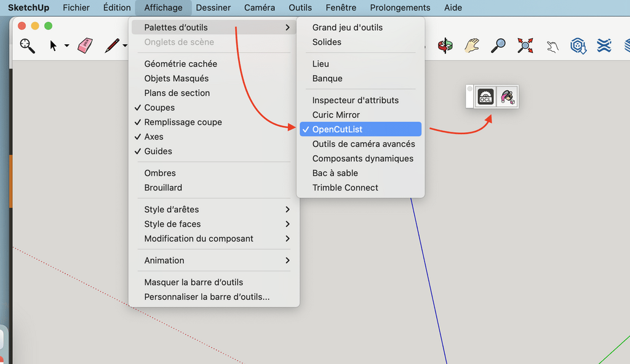Uncheck the OpenCutList palette
The width and height of the screenshot is (630, 364).
tap(361, 129)
